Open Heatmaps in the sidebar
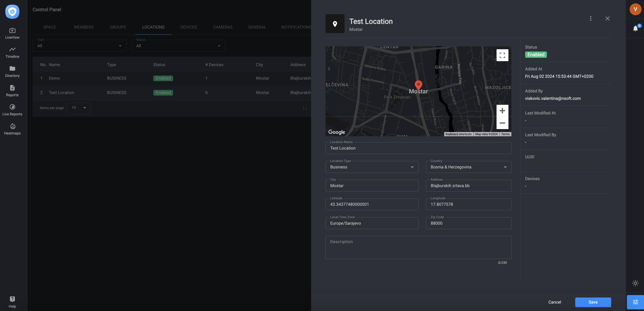The image size is (644, 311). 12,129
